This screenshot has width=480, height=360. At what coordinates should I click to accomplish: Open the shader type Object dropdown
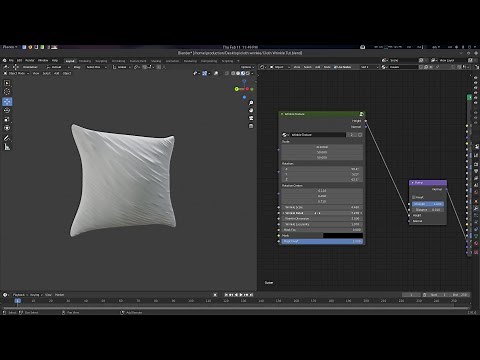click(279, 67)
